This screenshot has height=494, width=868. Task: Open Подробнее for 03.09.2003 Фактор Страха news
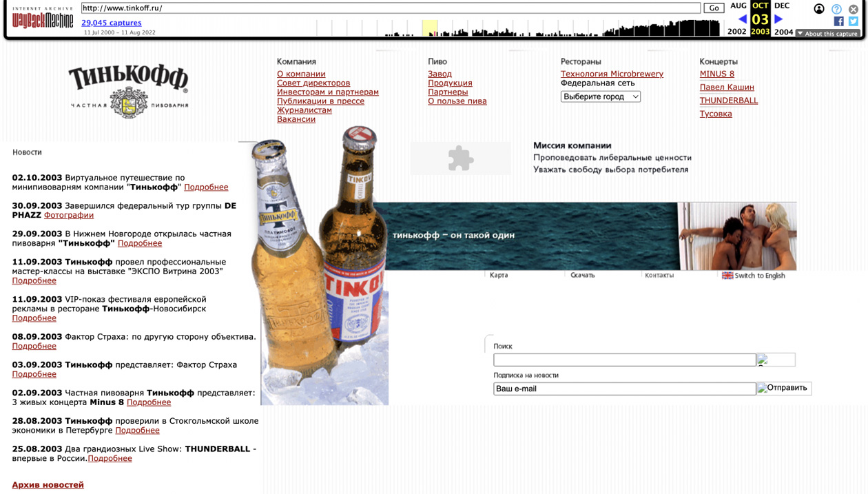coord(34,374)
